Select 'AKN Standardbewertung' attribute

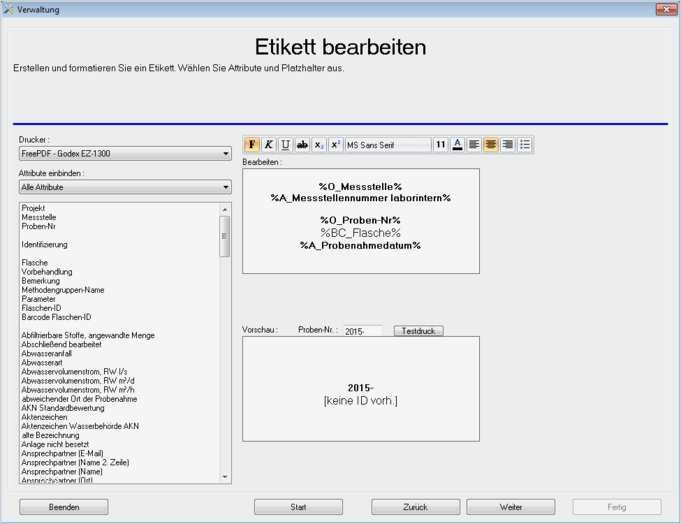(63, 408)
